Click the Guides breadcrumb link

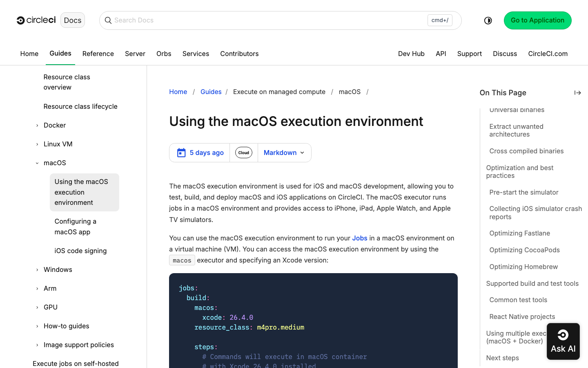(211, 92)
